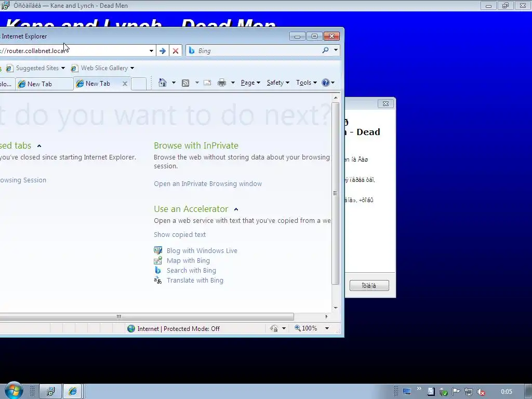Click the Map with Bing icon

pyautogui.click(x=158, y=260)
